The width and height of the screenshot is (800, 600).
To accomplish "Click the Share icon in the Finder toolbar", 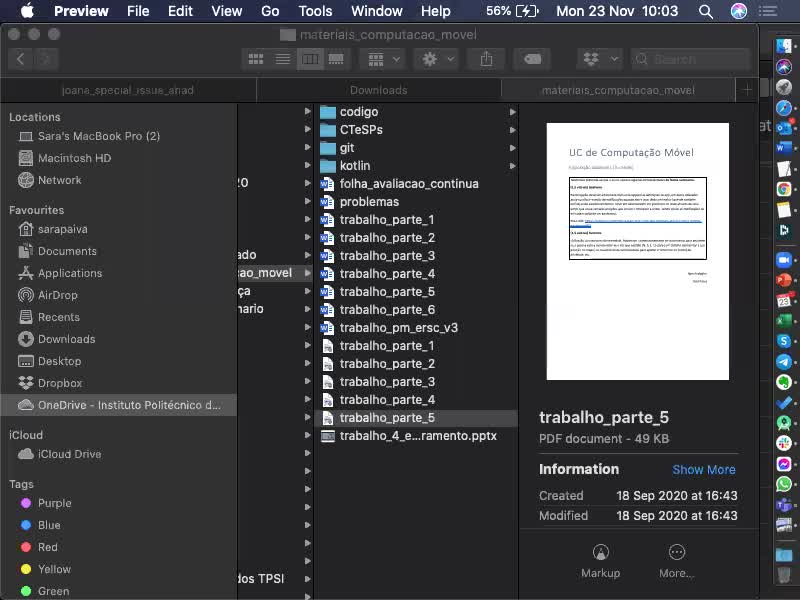I will click(x=486, y=59).
